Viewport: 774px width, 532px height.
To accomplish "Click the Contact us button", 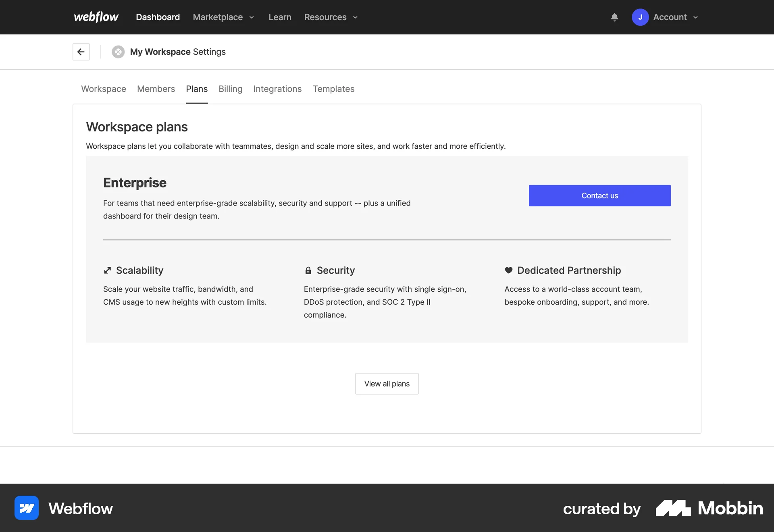I will tap(599, 195).
